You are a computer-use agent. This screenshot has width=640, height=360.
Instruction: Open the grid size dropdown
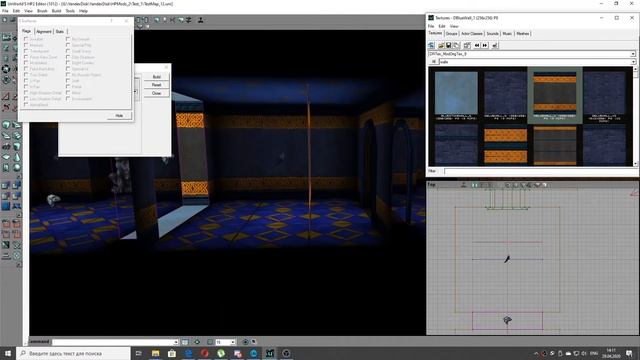233,342
